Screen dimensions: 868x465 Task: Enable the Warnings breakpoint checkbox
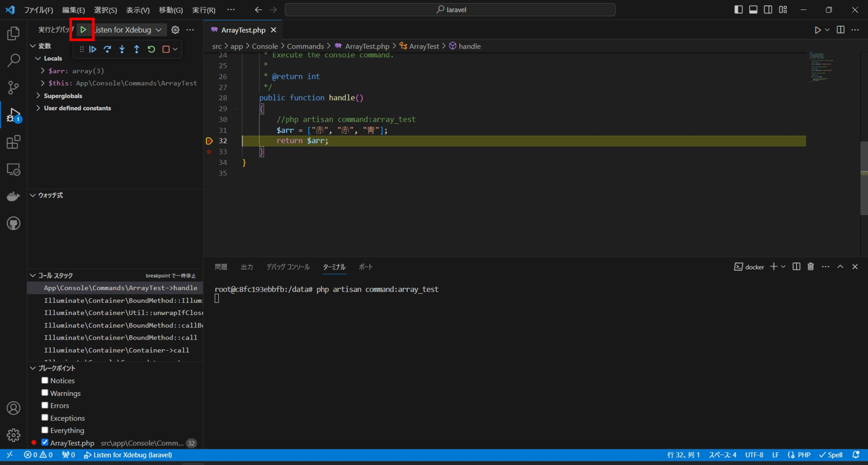[x=45, y=393]
